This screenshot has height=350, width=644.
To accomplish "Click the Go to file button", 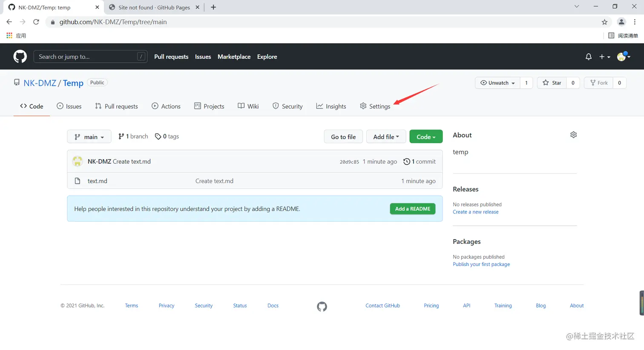I will [343, 137].
